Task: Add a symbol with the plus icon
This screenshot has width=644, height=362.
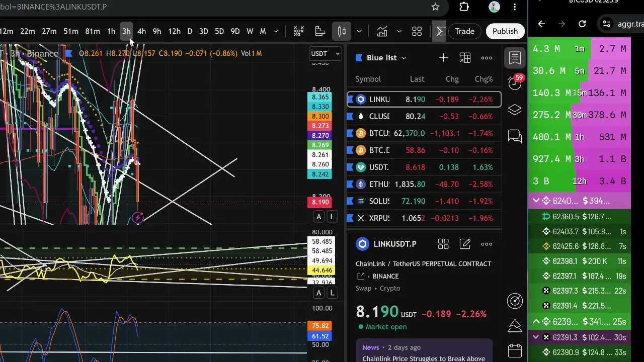Action: pos(443,58)
